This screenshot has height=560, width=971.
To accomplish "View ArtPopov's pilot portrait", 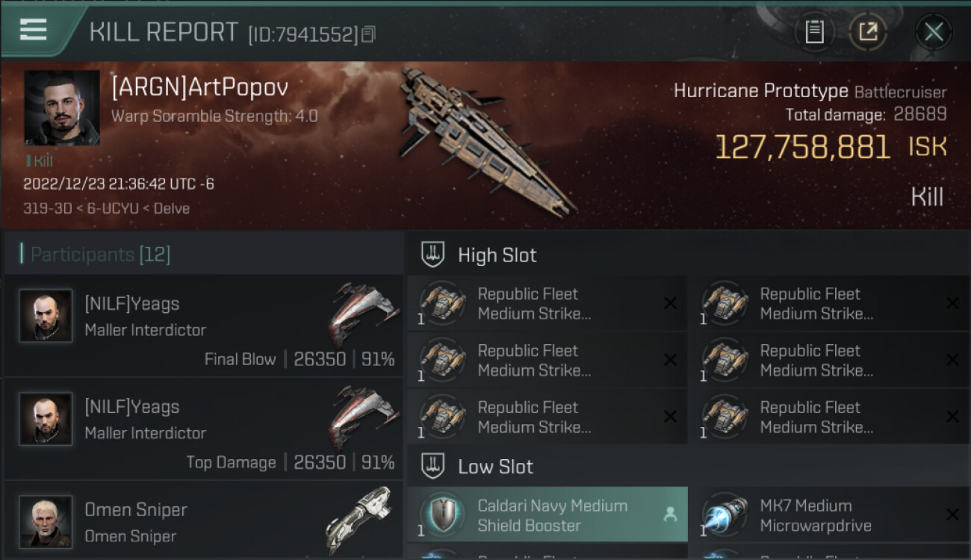I will pyautogui.click(x=61, y=108).
